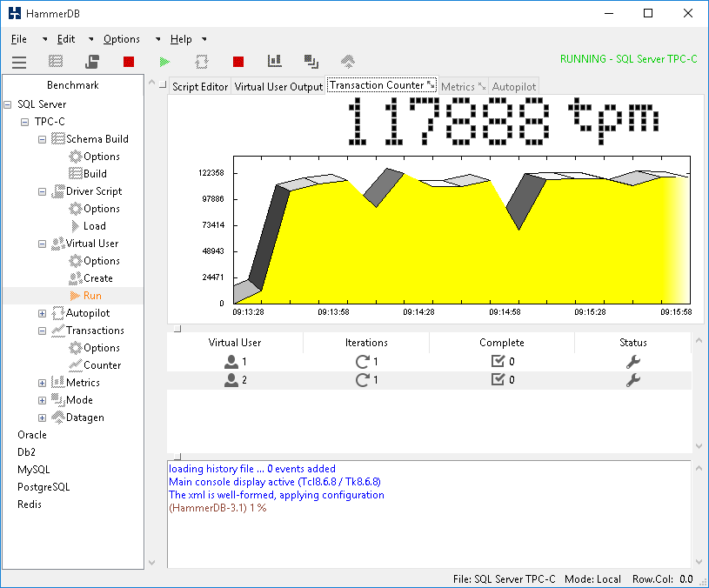Screen dimensions: 709x588
Task: Click the detach icon on the Metrics tab
Action: (x=482, y=86)
